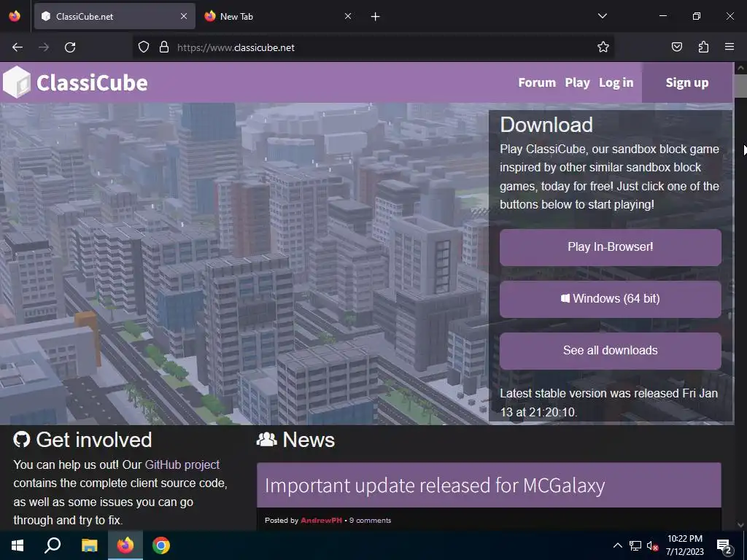
Task: Open the taskbar clock showing 10:22 PM
Action: click(x=684, y=545)
